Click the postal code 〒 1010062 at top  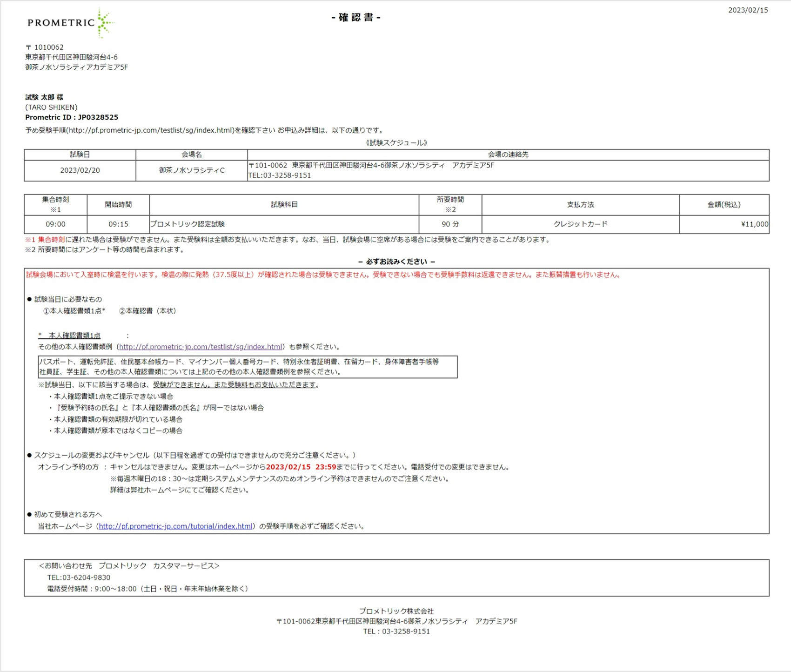tap(44, 47)
